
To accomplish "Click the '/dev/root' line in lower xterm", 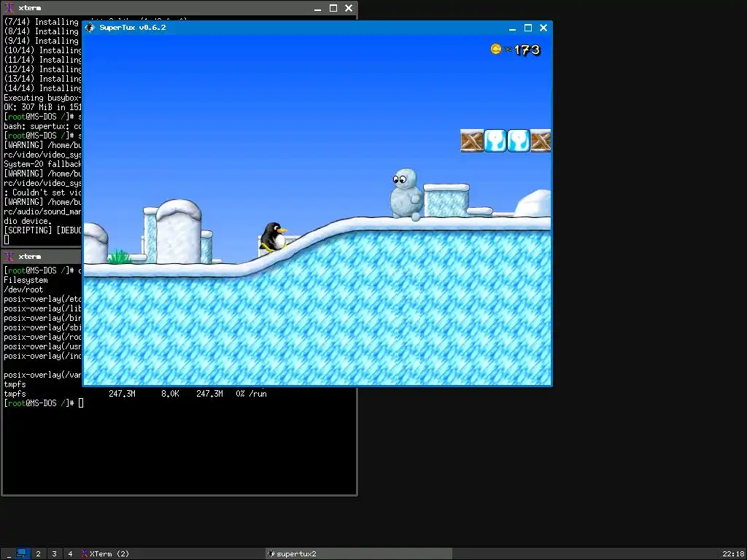I will 23,289.
